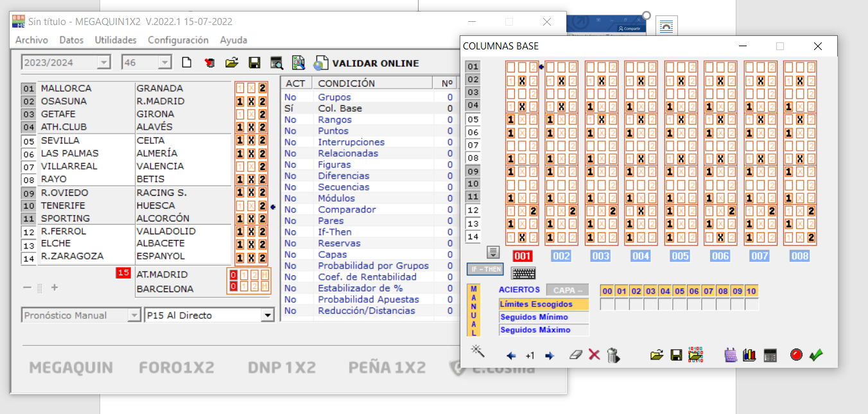Click the globe icon next to VALIDAR ONLINE
The width and height of the screenshot is (868, 414).
pos(321,63)
